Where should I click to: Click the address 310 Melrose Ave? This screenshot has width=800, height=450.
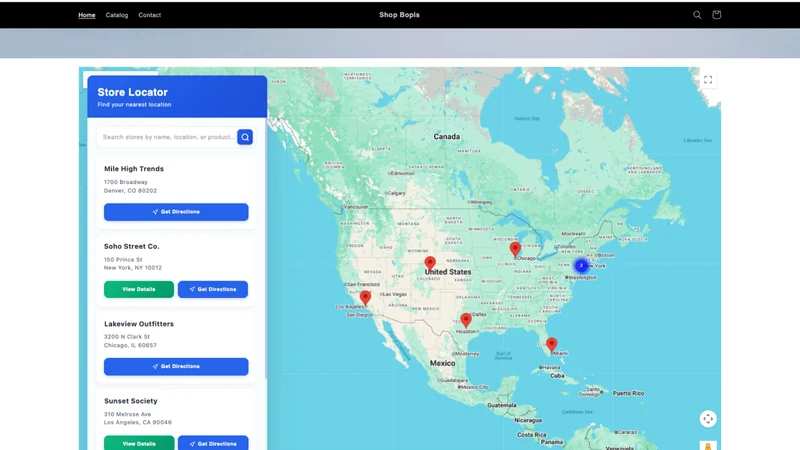point(127,414)
